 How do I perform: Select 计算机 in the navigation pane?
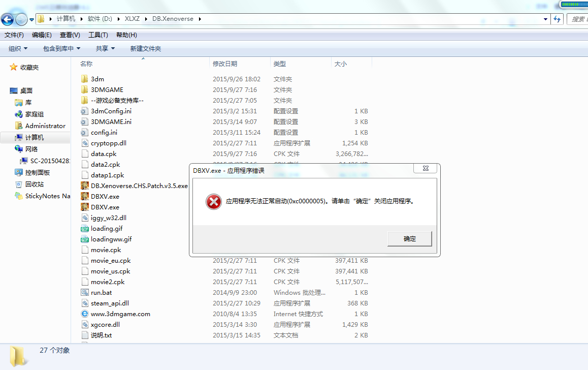[x=35, y=137]
